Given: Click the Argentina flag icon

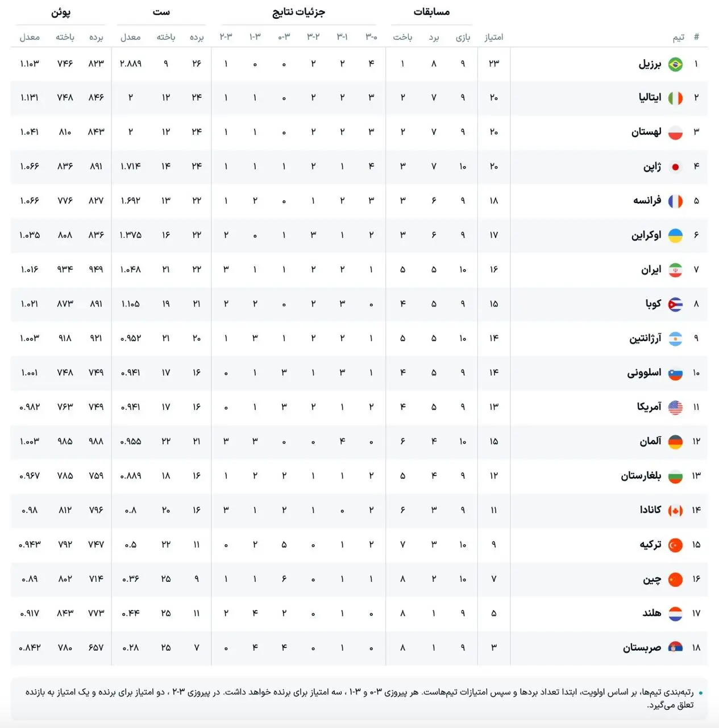Looking at the screenshot, I should click(675, 339).
